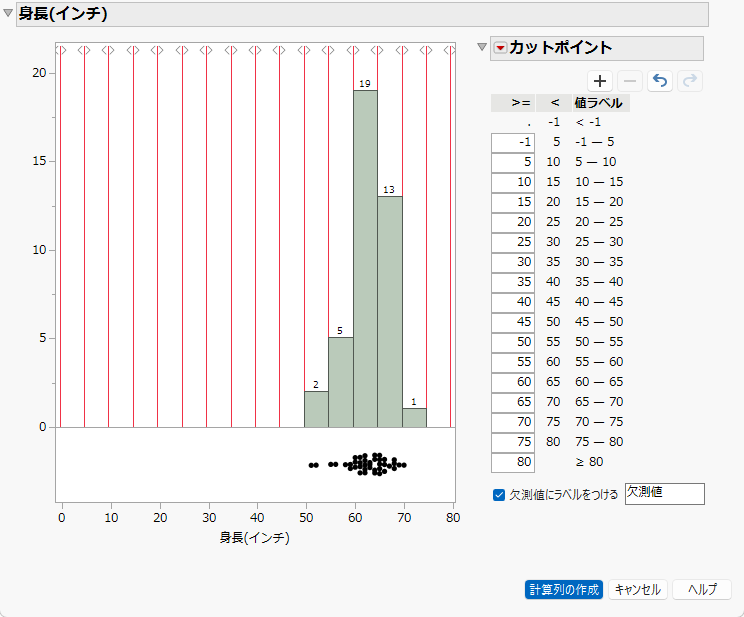This screenshot has width=744, height=617.
Task: Click the value label '30 — 35'
Action: click(x=599, y=262)
